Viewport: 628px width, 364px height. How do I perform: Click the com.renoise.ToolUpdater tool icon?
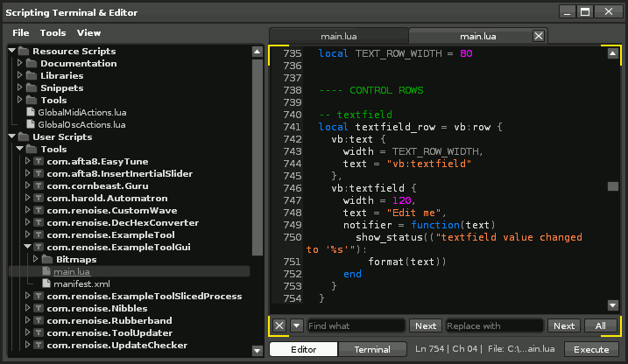[x=39, y=332]
